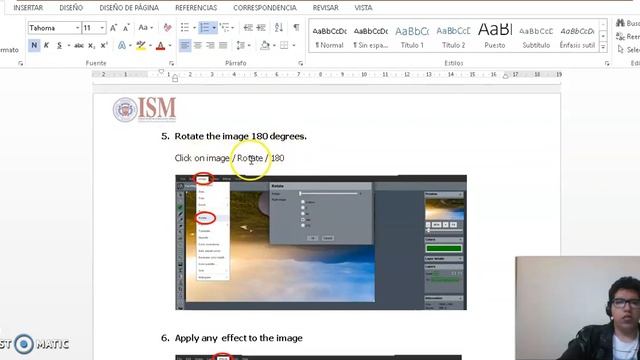Open the REVISAR tab
The width and height of the screenshot is (640, 360).
pos(325,8)
